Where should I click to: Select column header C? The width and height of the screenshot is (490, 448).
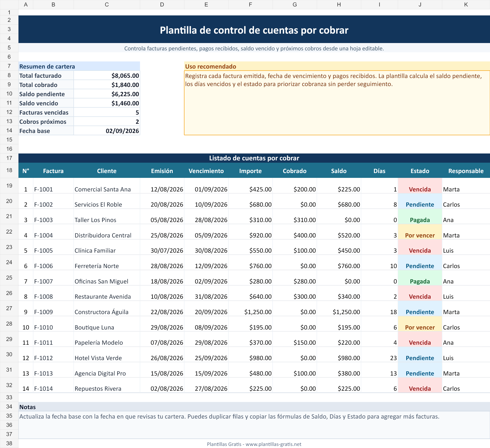coord(107,5)
